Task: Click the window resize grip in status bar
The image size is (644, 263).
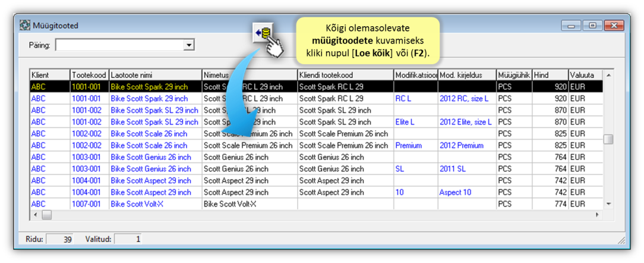Action: click(621, 240)
